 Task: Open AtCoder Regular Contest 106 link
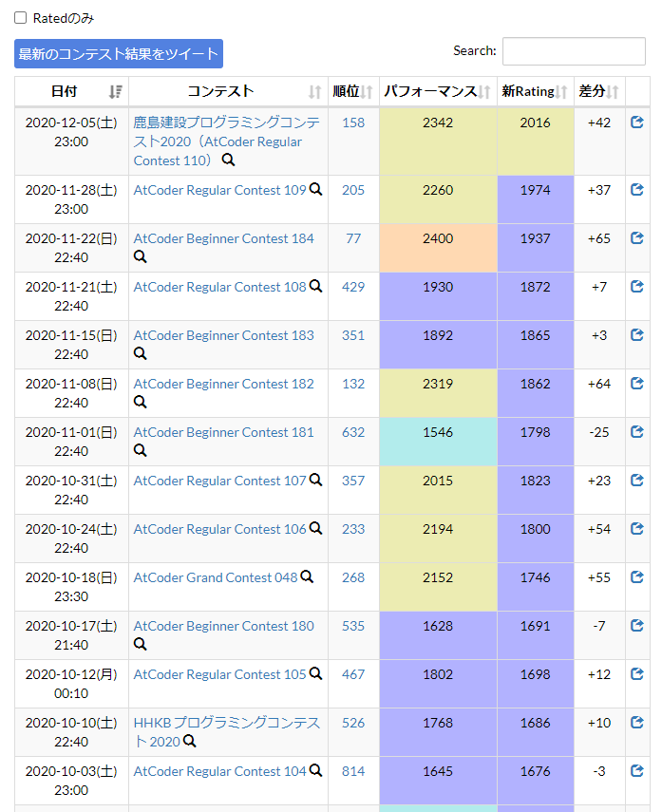coord(219,529)
